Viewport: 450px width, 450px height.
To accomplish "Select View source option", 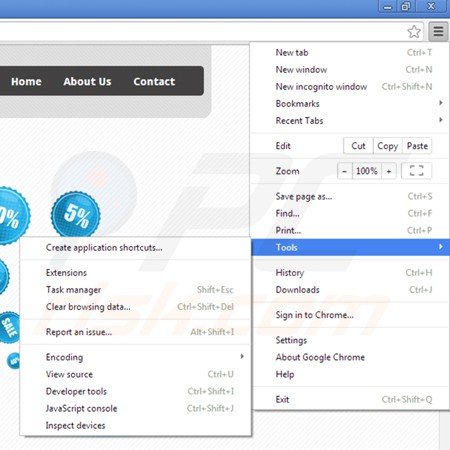I will click(x=135, y=374).
